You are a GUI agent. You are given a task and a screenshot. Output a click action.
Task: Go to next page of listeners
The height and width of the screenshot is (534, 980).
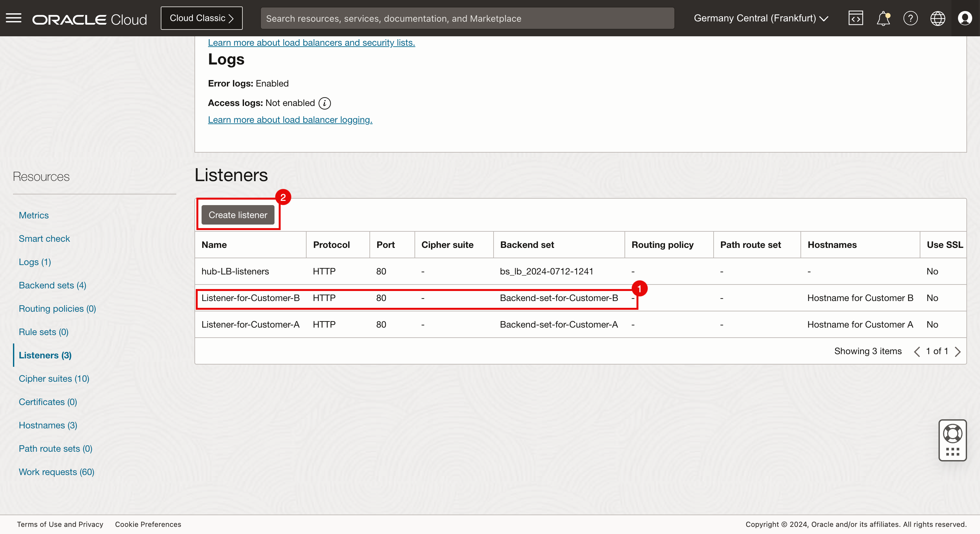coord(958,352)
